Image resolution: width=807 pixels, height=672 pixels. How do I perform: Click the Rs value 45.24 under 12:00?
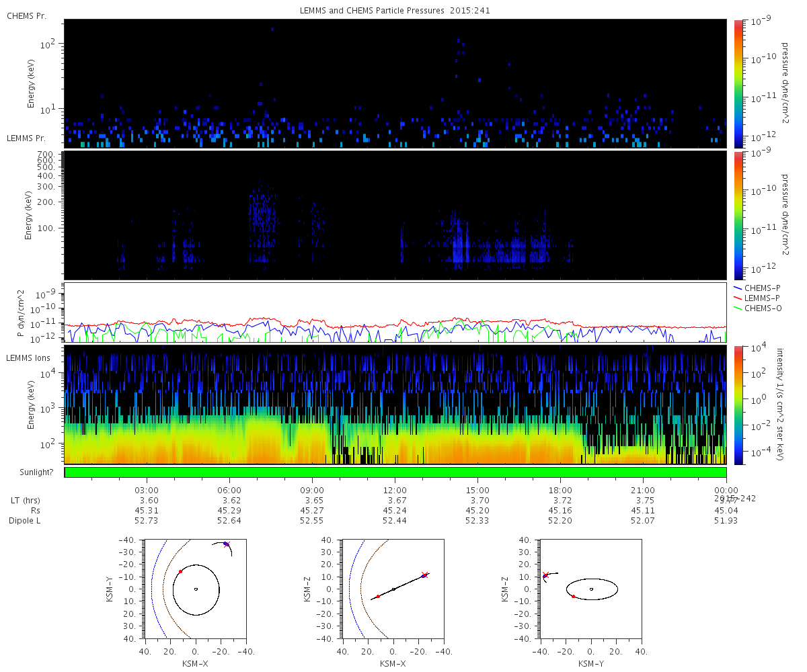click(x=395, y=511)
